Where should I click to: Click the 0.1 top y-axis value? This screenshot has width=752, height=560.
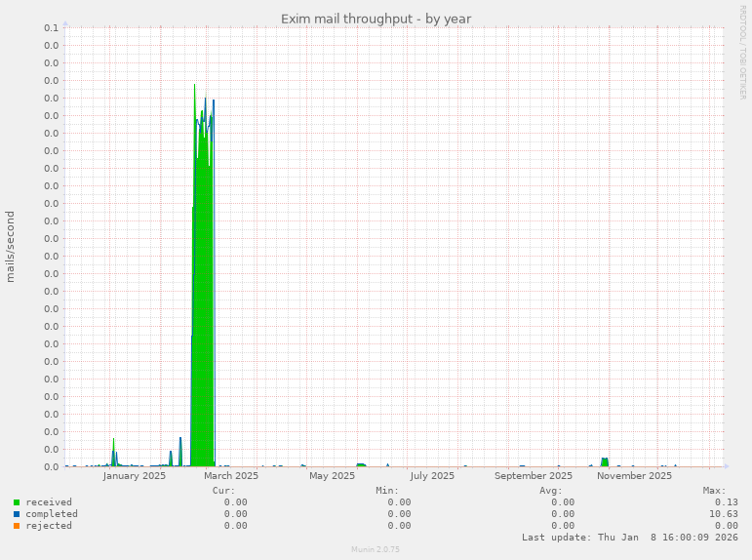click(52, 28)
